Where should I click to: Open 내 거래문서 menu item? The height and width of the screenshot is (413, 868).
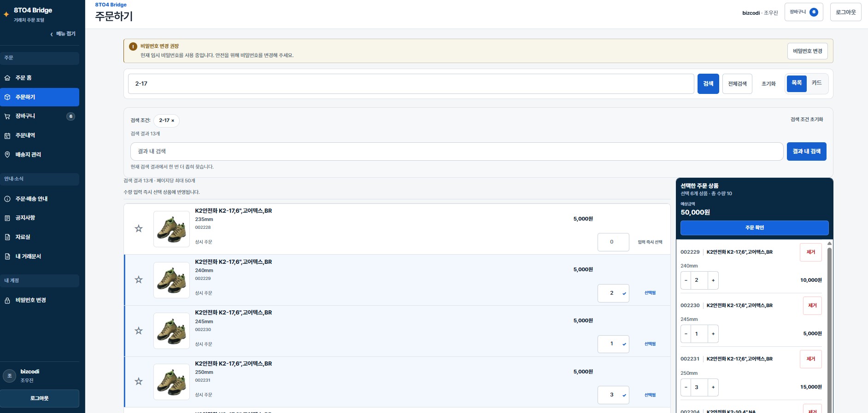coord(40,256)
